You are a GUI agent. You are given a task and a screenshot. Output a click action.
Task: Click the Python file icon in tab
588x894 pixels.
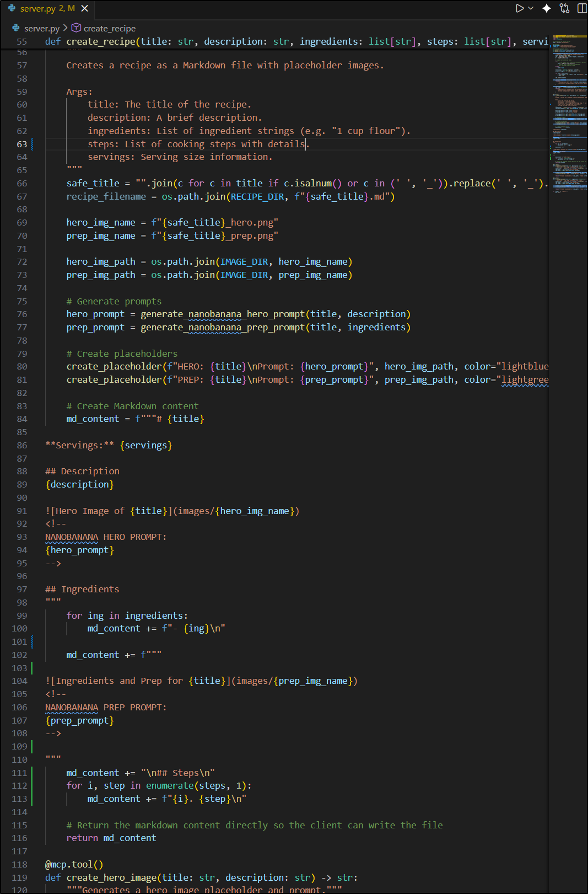tap(12, 8)
